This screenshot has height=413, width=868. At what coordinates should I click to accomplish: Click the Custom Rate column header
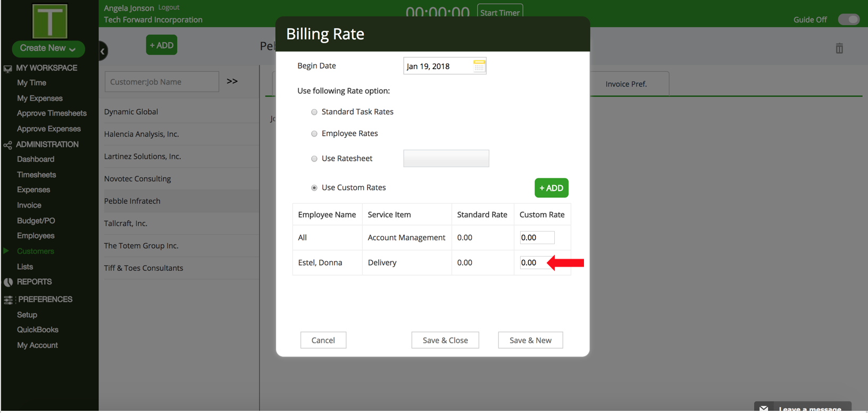pyautogui.click(x=542, y=214)
